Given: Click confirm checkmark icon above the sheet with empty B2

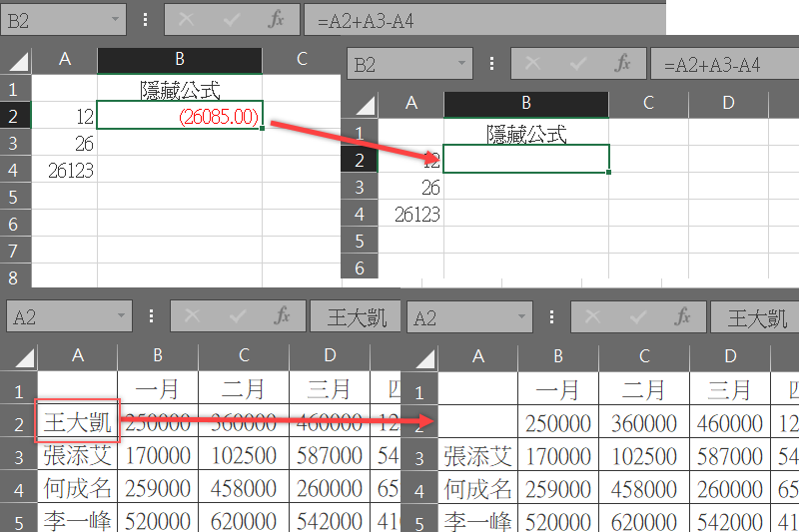Looking at the screenshot, I should coord(578,64).
